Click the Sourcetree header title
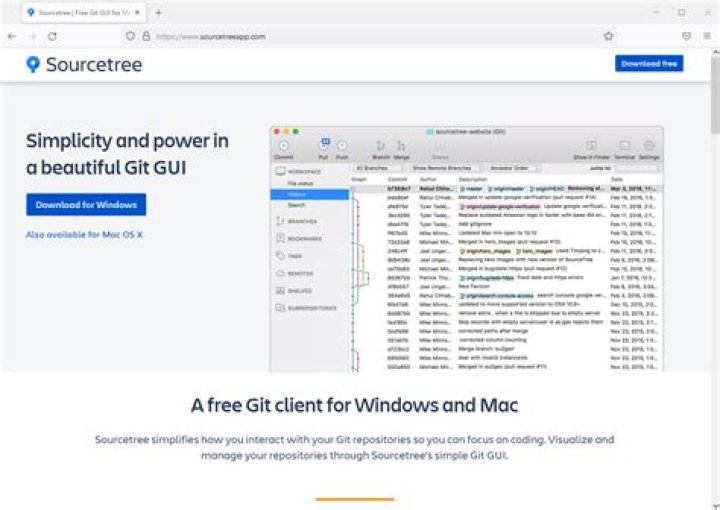This screenshot has width=720, height=510. (94, 64)
